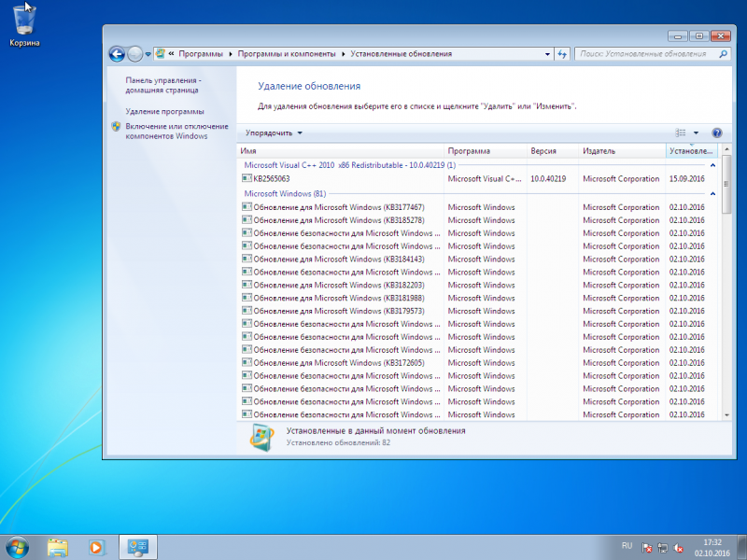Image resolution: width=747 pixels, height=560 pixels.
Task: Click the icon of update KB3182203
Action: [x=247, y=285]
